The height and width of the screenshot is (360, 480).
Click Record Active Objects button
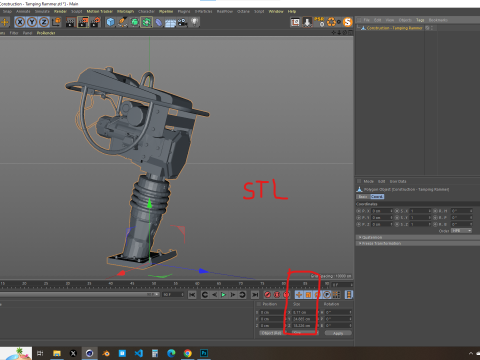click(x=267, y=295)
